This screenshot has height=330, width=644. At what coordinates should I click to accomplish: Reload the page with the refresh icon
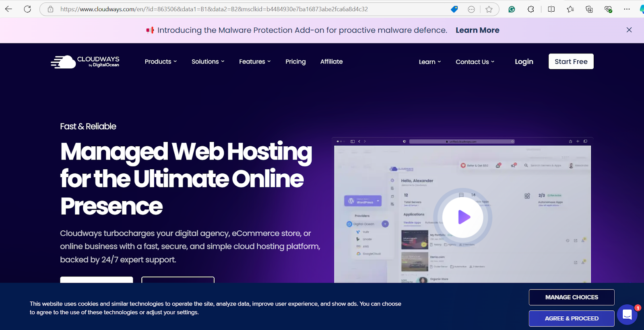pos(27,9)
